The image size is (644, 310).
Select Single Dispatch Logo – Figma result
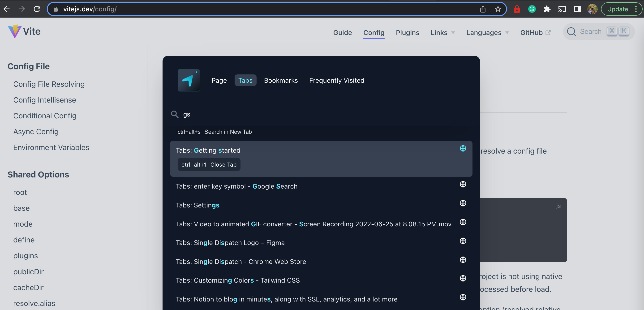[321, 243]
